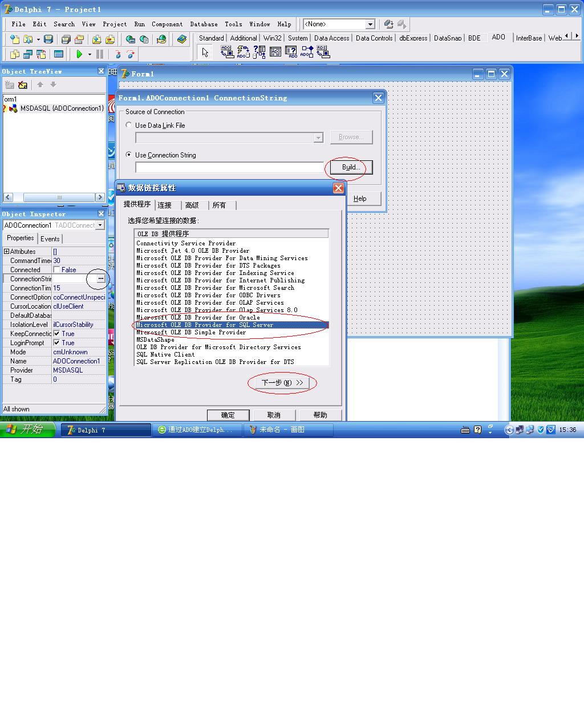Screen dimensions: 584x728
Task: Toggle the LoginPrompt True checkbox
Action: point(56,342)
